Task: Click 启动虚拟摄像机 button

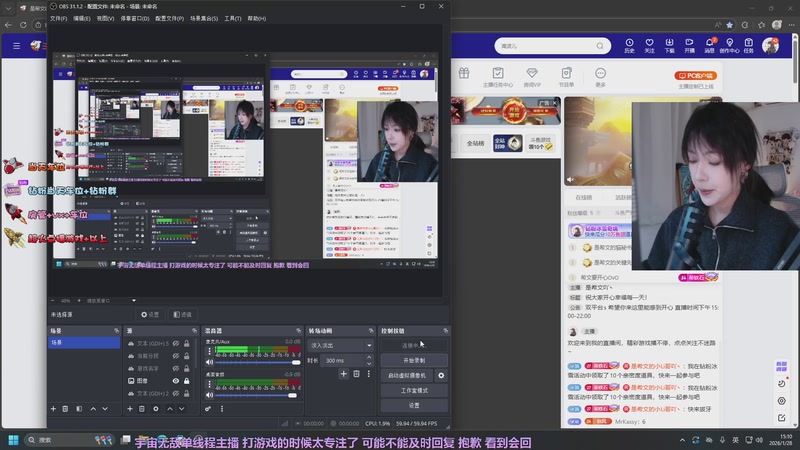Action: pos(407,376)
